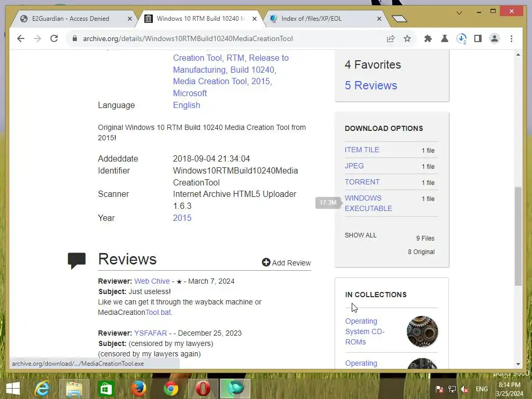
Task: Click the gears collection thumbnail
Action: (x=422, y=331)
